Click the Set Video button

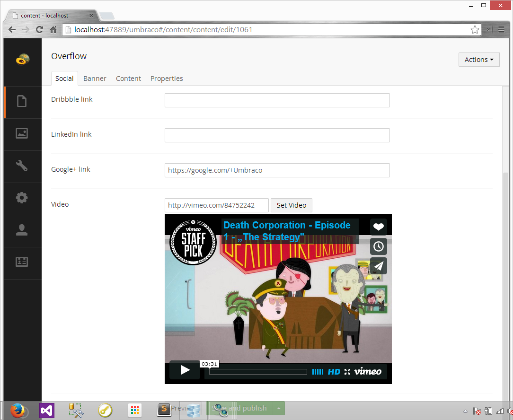click(x=292, y=205)
